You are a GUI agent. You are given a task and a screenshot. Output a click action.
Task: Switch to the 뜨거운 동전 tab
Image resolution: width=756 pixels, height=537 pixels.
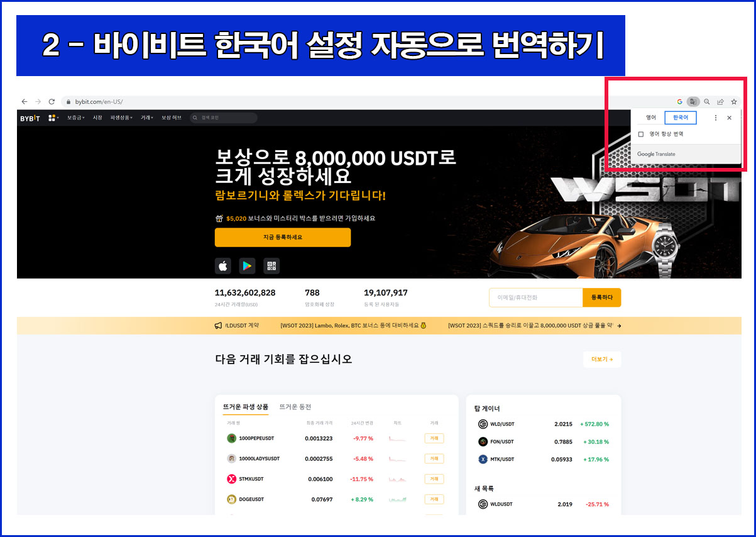295,407
